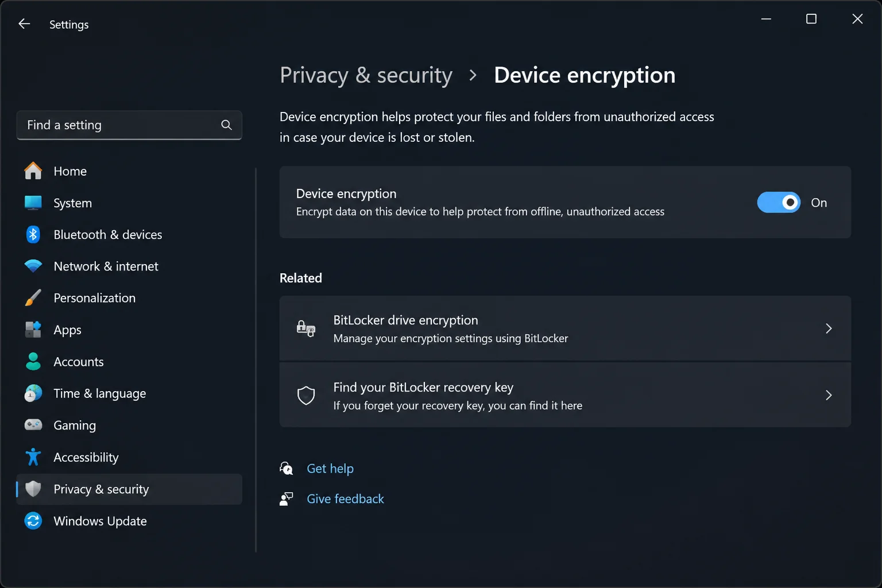Click the Gaming controller icon
Screen dimensions: 882x588
33,425
